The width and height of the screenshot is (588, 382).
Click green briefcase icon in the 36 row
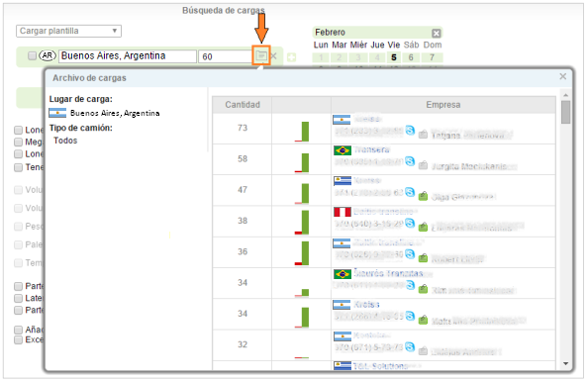coord(423,257)
